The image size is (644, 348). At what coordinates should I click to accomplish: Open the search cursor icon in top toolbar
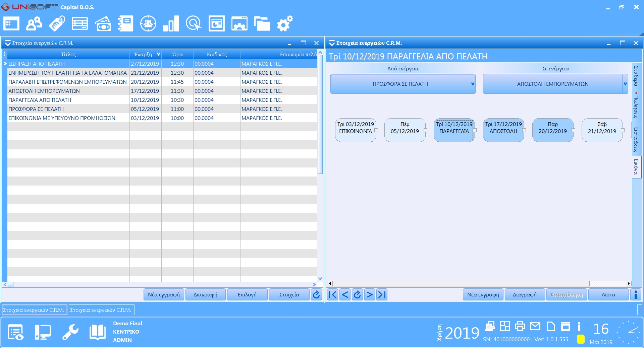click(194, 24)
